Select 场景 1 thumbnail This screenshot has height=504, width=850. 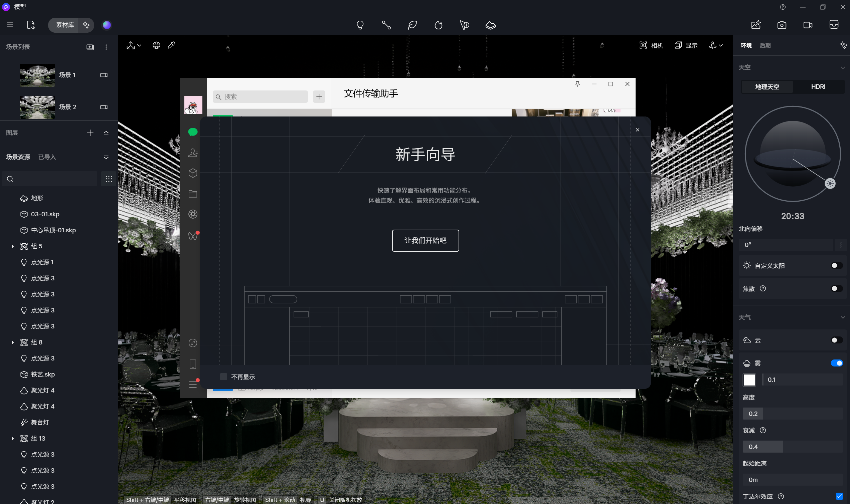(37, 75)
